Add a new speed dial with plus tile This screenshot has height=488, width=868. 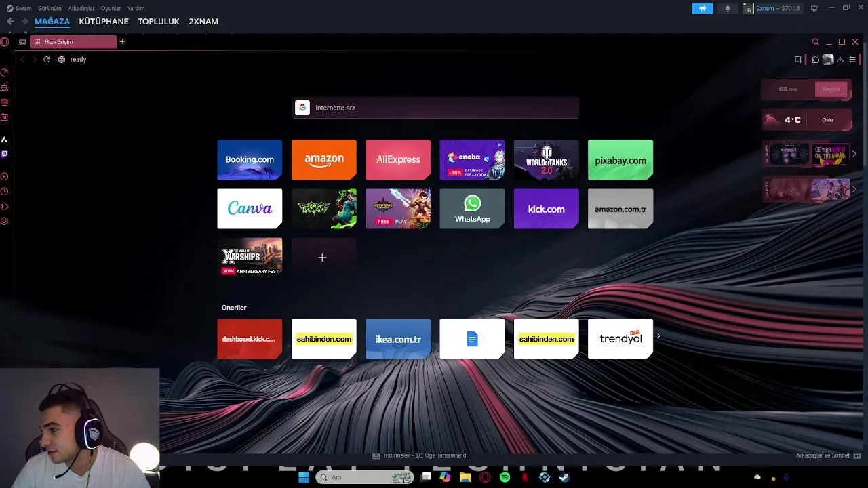tap(324, 257)
